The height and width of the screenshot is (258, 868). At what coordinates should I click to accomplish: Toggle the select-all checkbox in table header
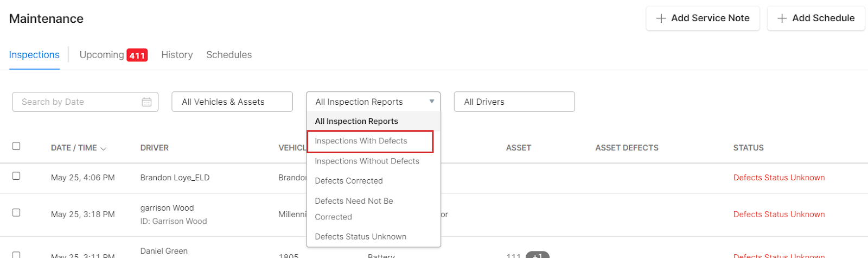click(16, 146)
